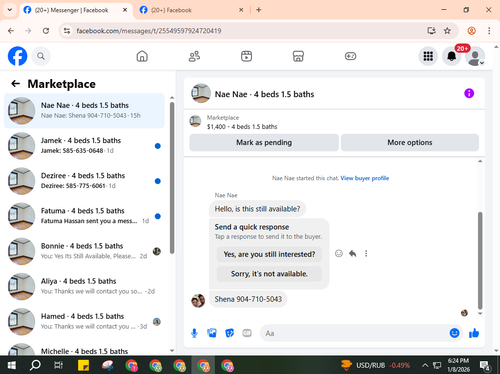This screenshot has height=374, width=500.
Task: Go back in browser history
Action: (11, 31)
